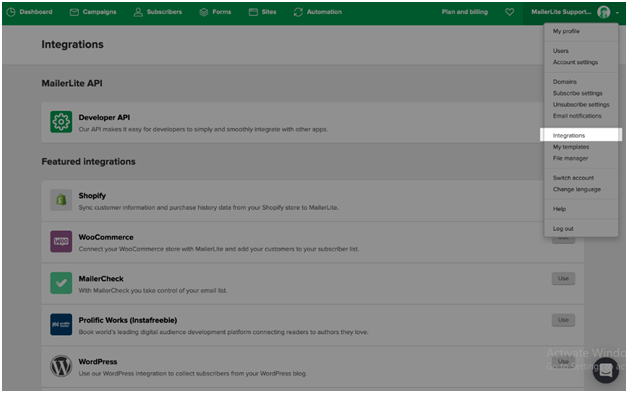Click the Prolific Works (Instafreebie) title

tap(128, 320)
